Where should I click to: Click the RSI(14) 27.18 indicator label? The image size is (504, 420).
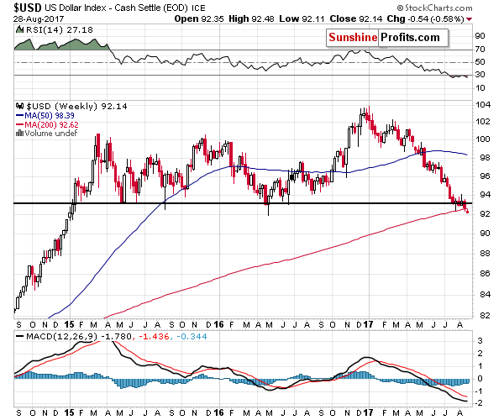59,30
